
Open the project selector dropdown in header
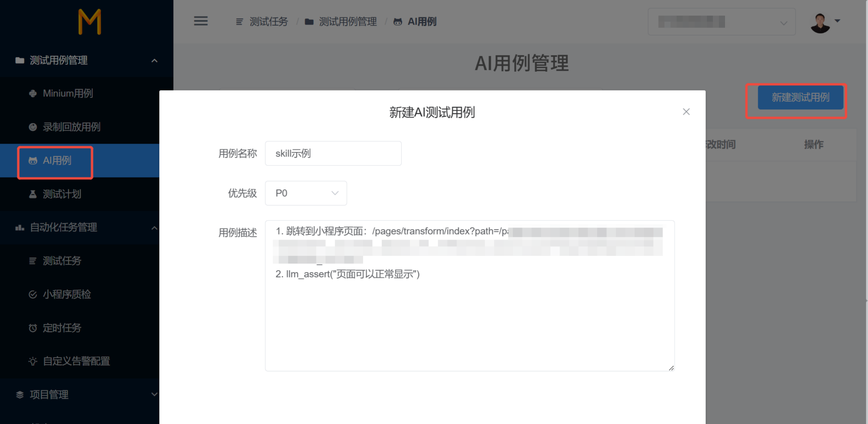pos(721,22)
